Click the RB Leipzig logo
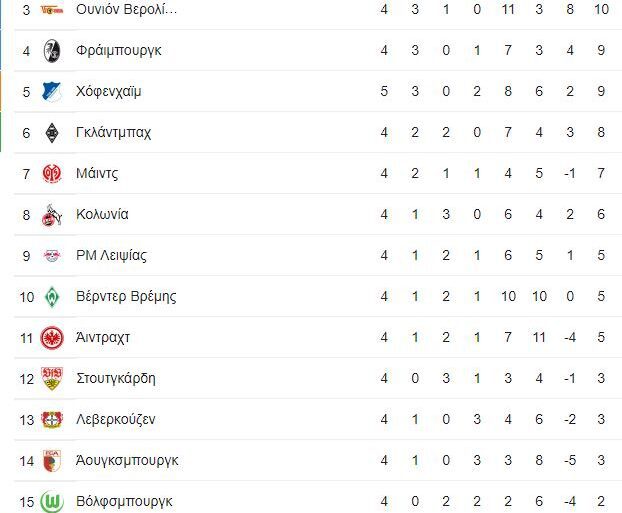Screen dimensions: 622x513 (52, 256)
